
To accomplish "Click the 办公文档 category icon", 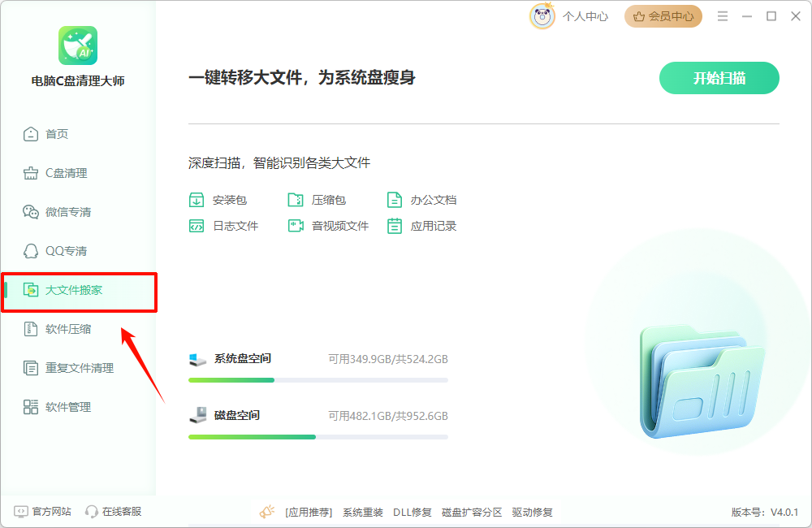I will (x=394, y=199).
